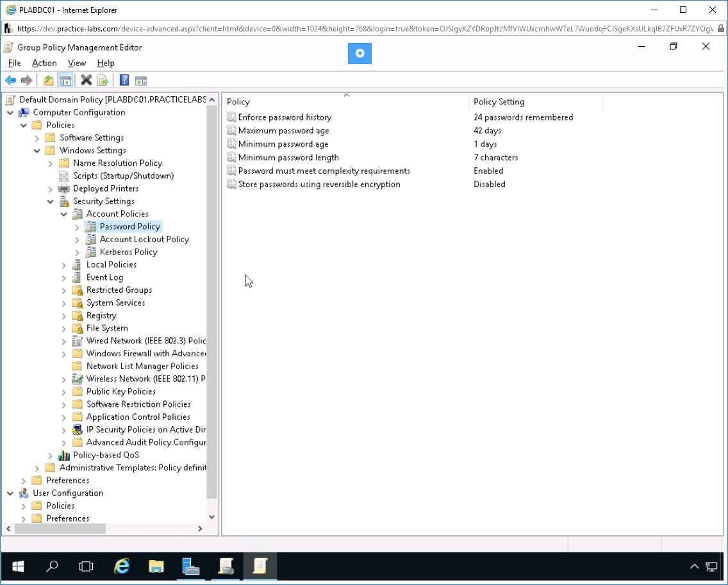Open File Explorer from the taskbar
The width and height of the screenshot is (728, 585).
click(x=156, y=566)
